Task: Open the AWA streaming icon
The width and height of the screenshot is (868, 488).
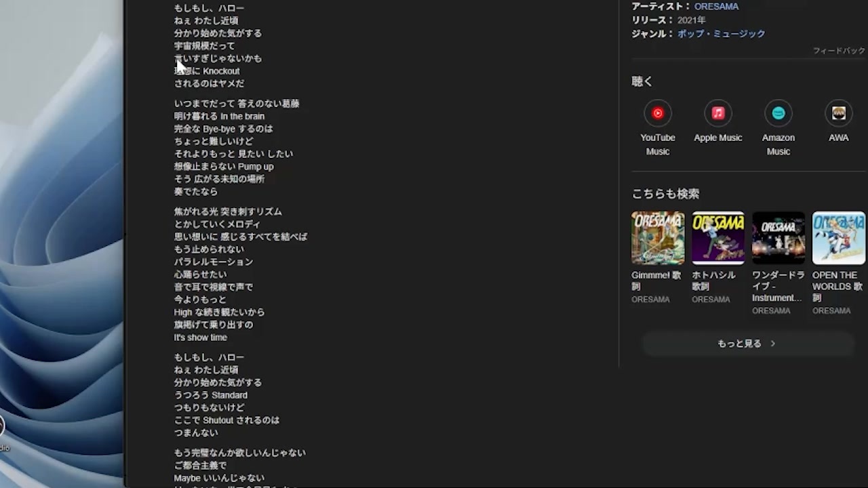Action: pos(839,113)
